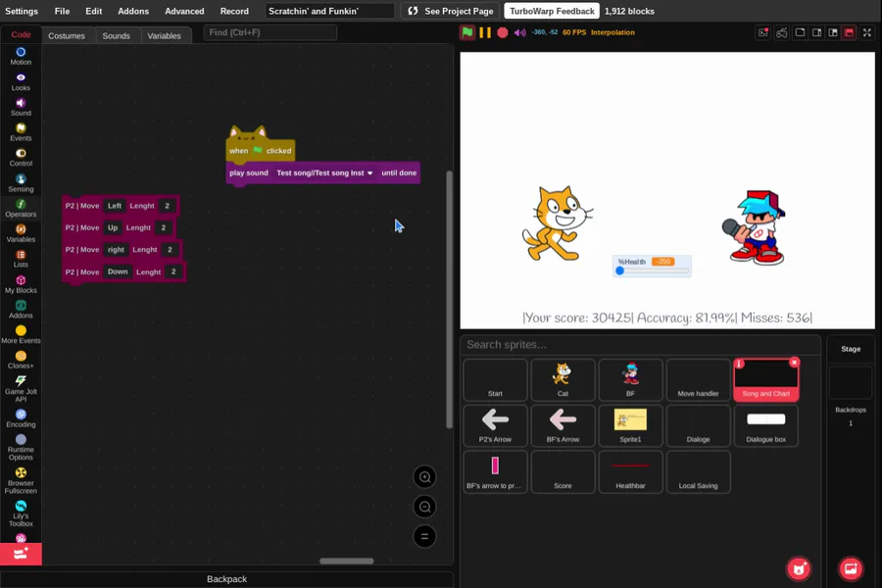The image size is (882, 588).
Task: Switch to the Sounds tab
Action: point(117,35)
